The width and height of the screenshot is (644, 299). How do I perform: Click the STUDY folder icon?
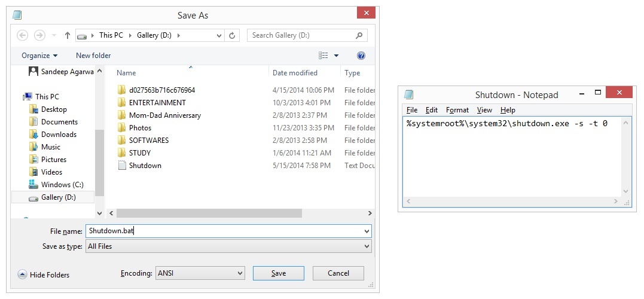coord(121,152)
